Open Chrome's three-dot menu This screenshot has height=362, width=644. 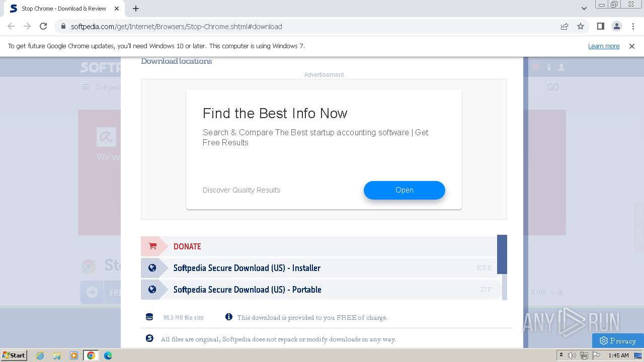(x=632, y=26)
